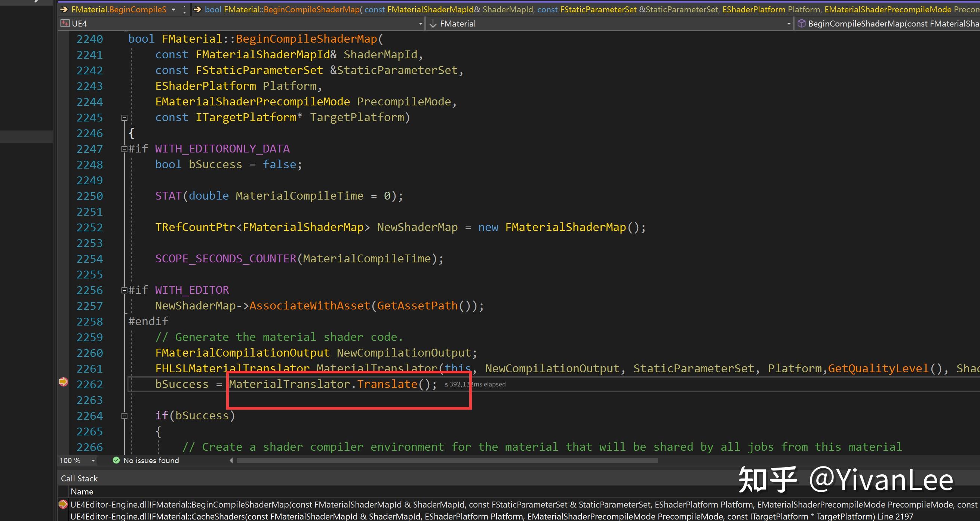Click the Name column header in Call Stack
Viewport: 980px width, 521px height.
[x=82, y=491]
